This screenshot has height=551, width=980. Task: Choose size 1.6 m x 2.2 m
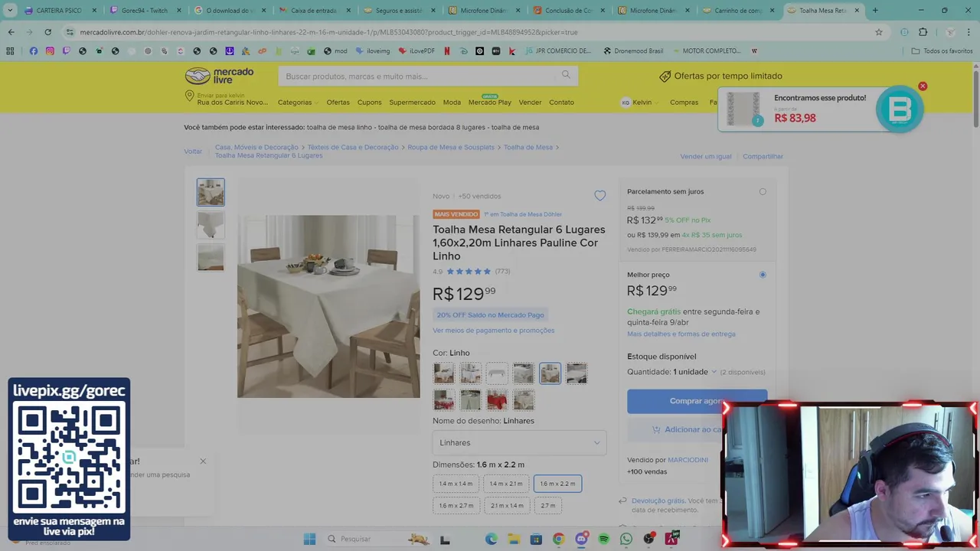tap(557, 484)
